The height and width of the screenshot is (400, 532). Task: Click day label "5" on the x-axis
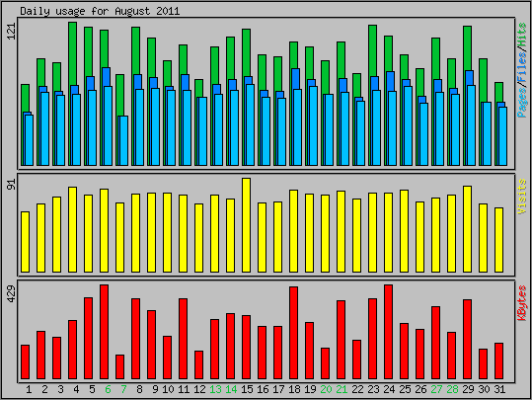coord(92,389)
